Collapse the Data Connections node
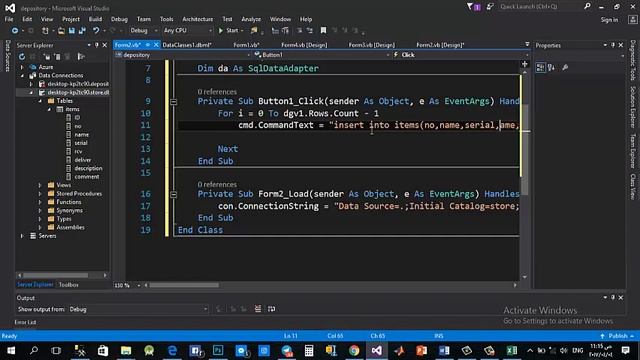The width and height of the screenshot is (640, 360). [x=22, y=76]
